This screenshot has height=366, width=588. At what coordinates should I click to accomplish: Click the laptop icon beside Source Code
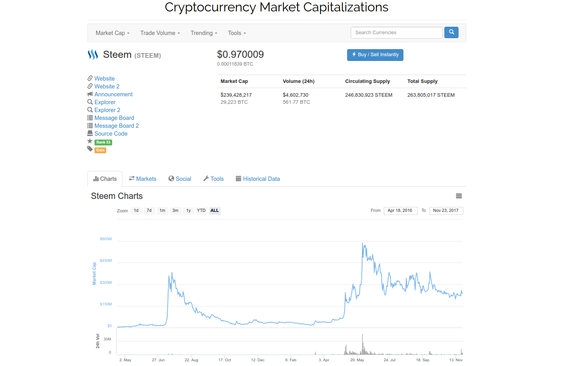pos(90,133)
